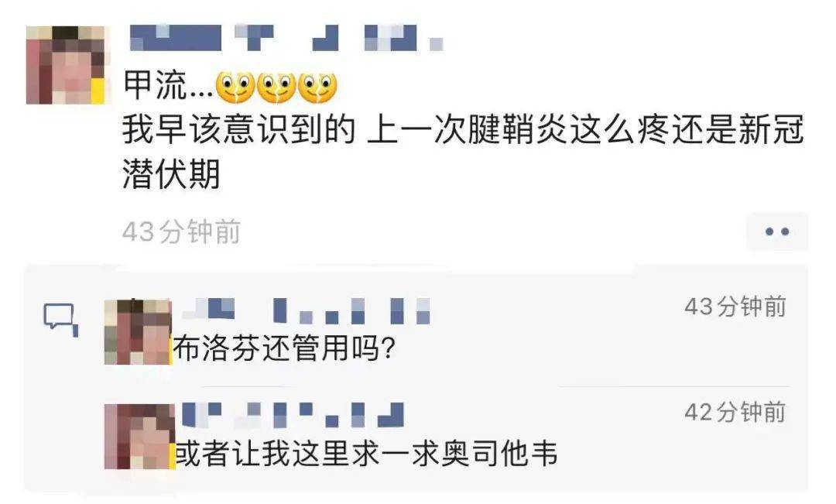The image size is (836, 504).
Task: Click the second commenter's blurred name
Action: [x=293, y=415]
